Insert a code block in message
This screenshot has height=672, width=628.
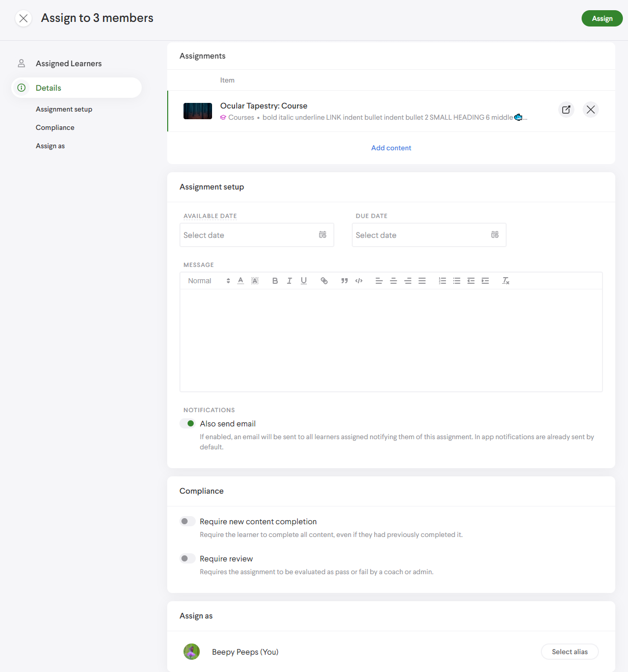coord(359,281)
